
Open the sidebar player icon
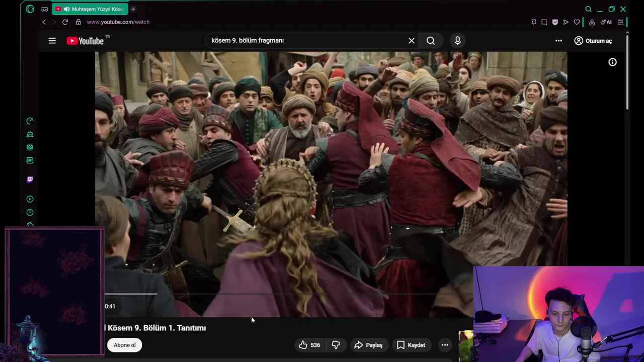(x=30, y=199)
